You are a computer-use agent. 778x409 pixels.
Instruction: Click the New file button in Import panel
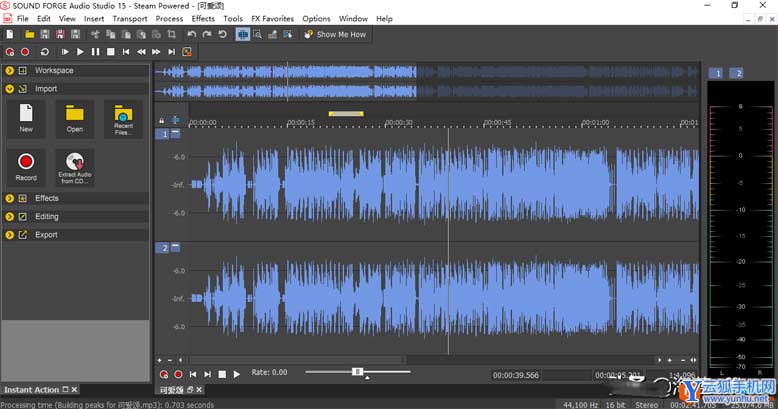pyautogui.click(x=26, y=118)
